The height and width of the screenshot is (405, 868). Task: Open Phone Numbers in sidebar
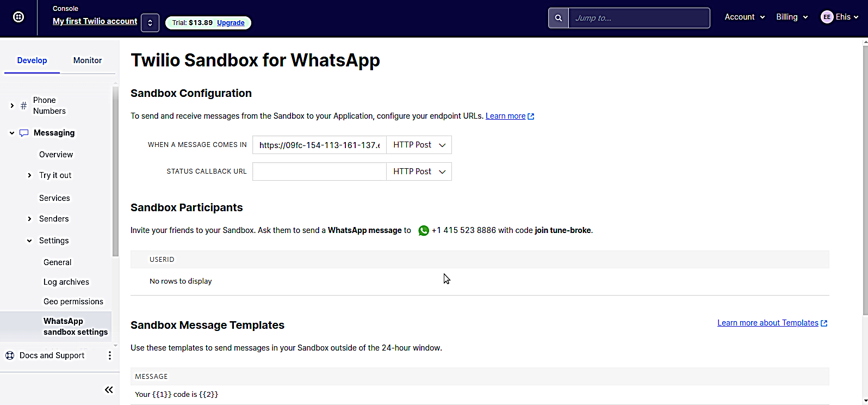(x=49, y=106)
